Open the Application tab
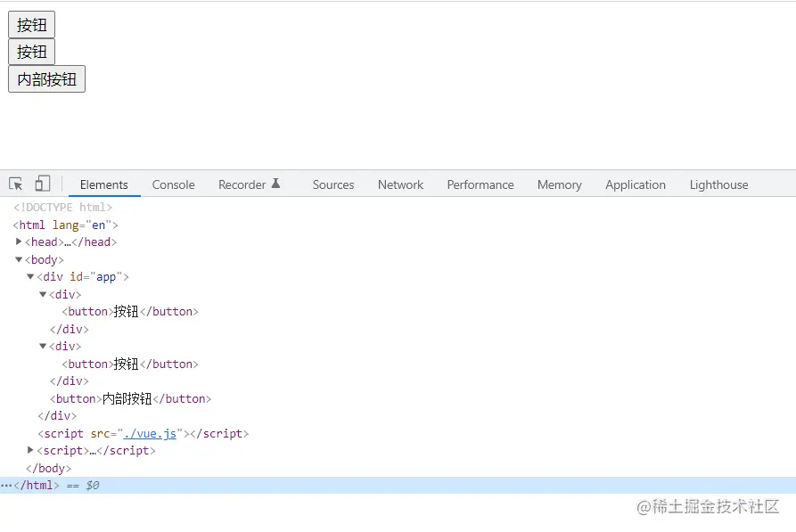The image size is (796, 532). pos(636,184)
